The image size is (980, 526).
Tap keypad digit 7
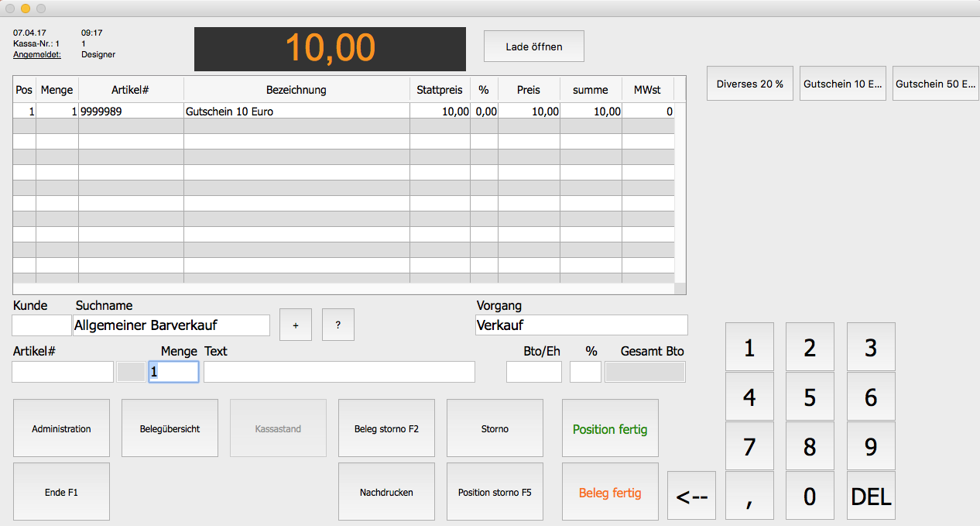point(749,446)
